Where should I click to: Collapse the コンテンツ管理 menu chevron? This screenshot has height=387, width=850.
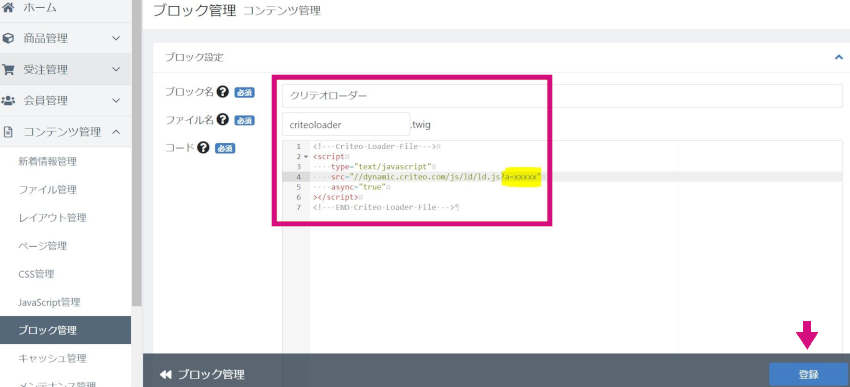click(x=115, y=132)
